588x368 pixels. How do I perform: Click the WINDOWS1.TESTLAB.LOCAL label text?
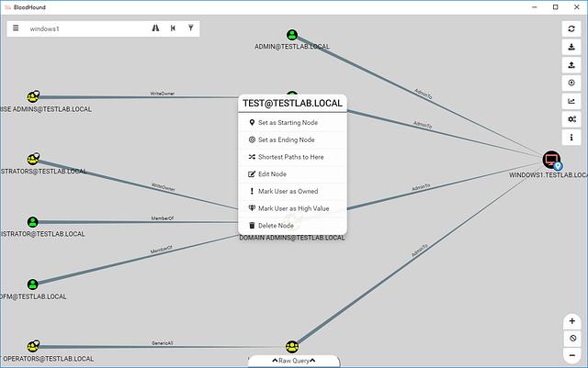548,175
